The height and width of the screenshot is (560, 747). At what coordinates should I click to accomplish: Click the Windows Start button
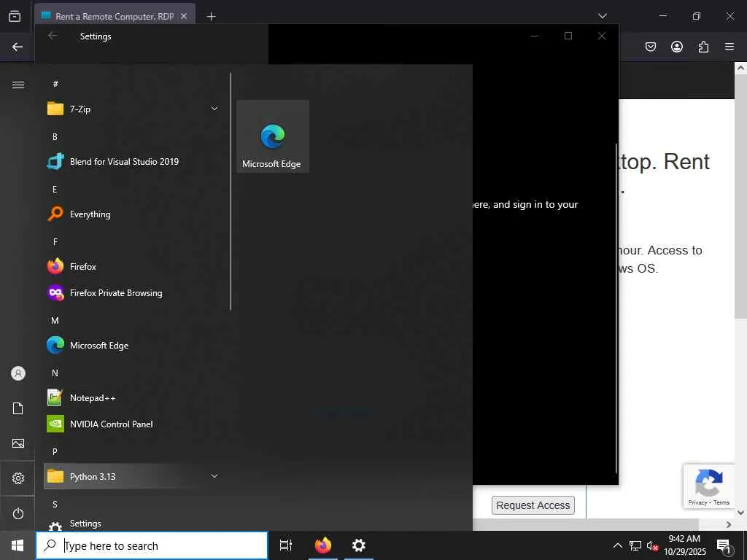pyautogui.click(x=18, y=545)
